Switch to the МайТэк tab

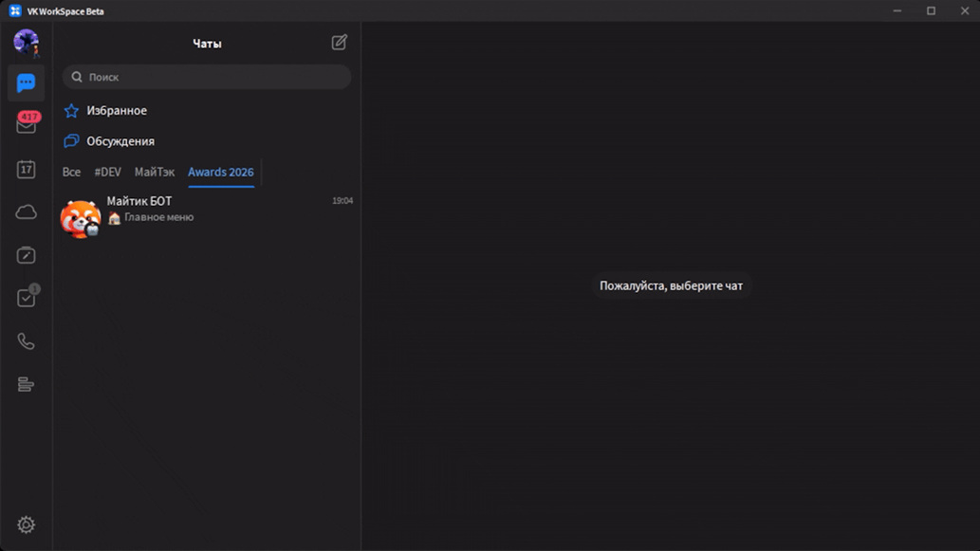[155, 172]
